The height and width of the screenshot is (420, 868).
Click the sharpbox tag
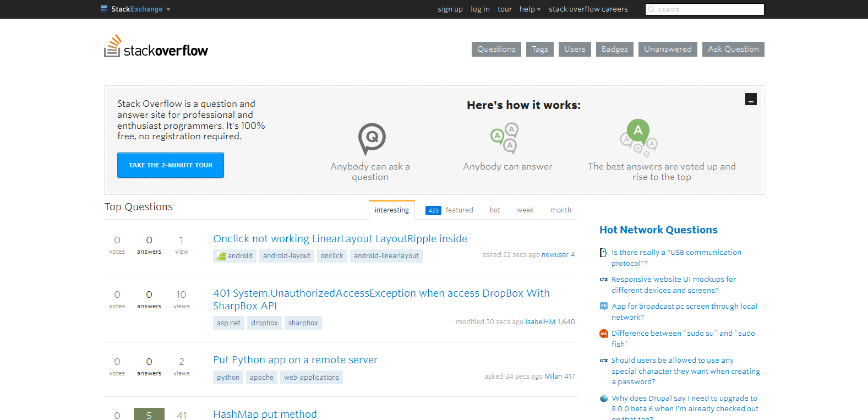coord(303,323)
